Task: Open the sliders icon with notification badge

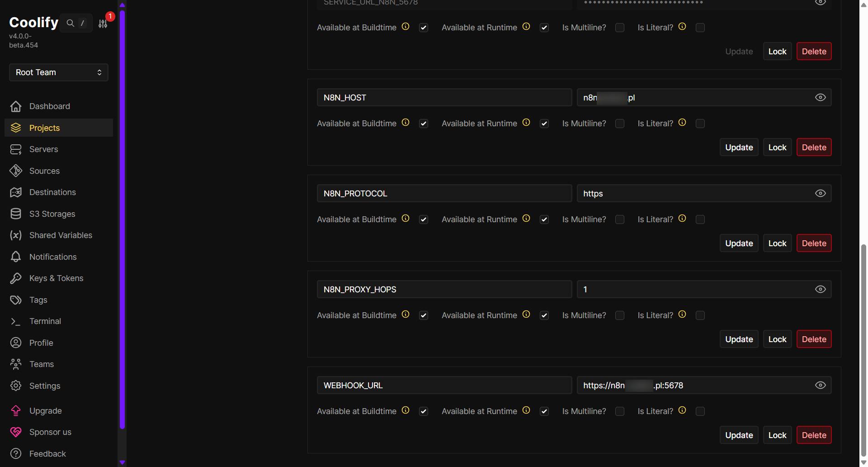Action: tap(103, 24)
